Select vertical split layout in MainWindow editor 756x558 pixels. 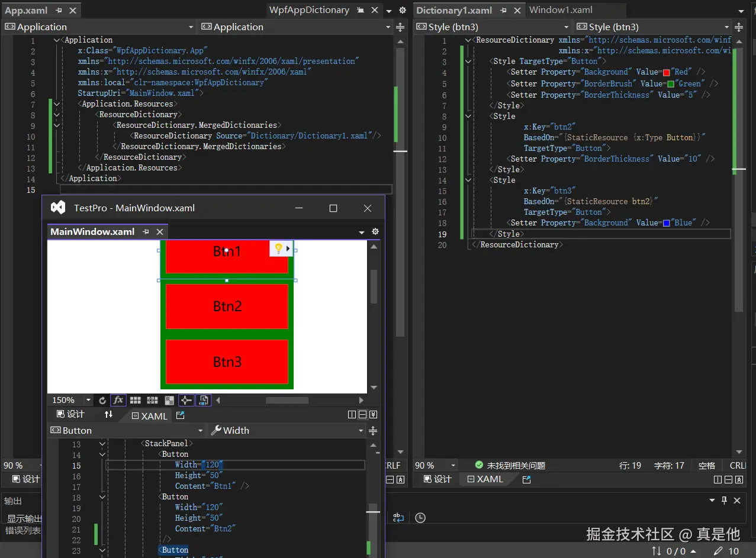(x=352, y=415)
